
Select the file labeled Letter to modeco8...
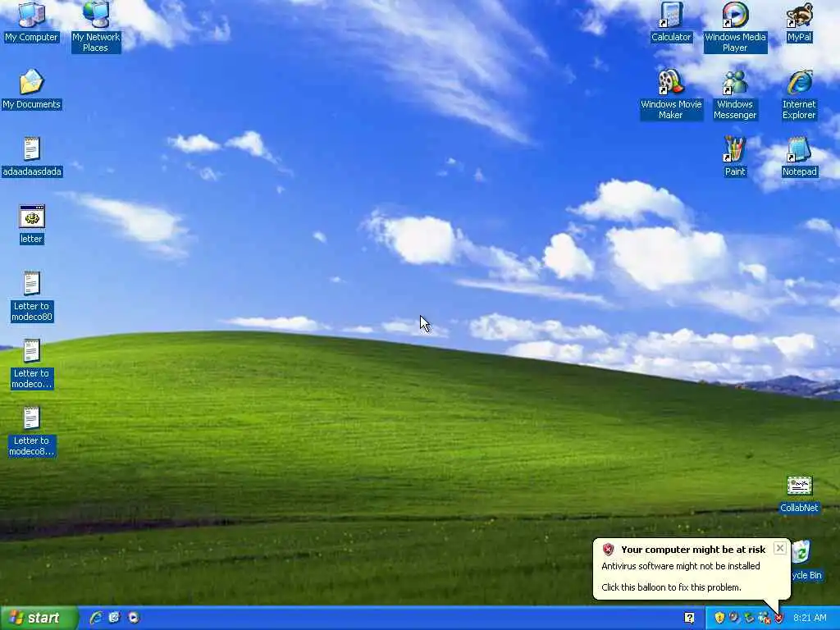(x=32, y=431)
